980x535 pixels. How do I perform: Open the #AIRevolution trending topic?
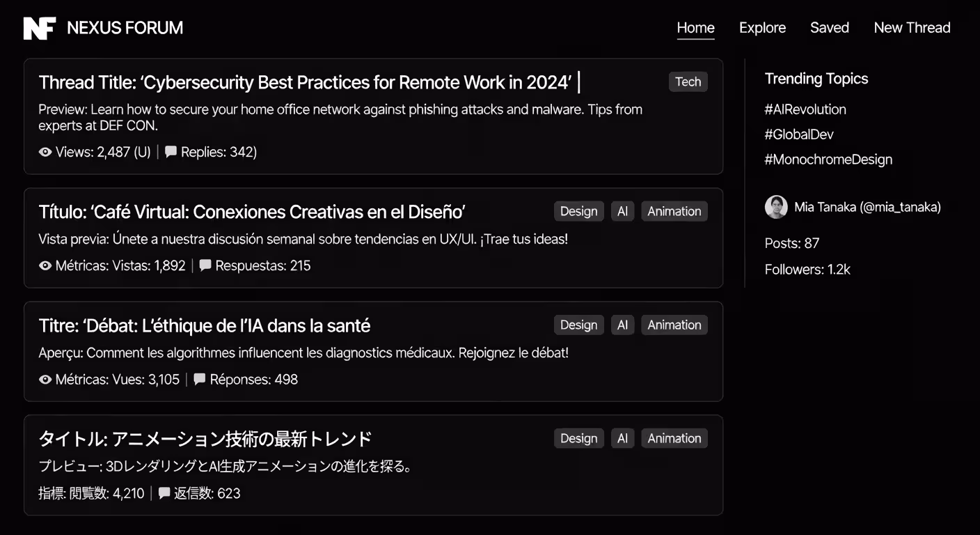coord(805,109)
